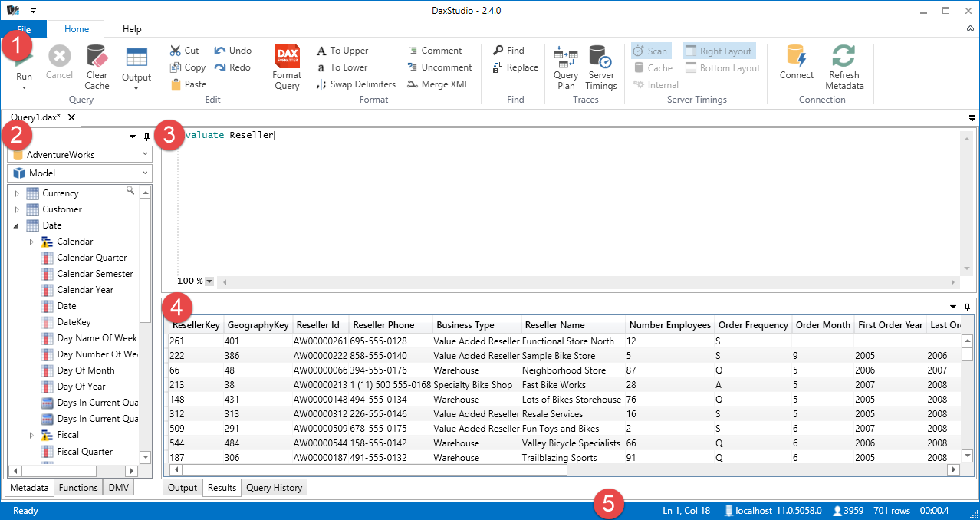
Task: Uncomment the selected lines
Action: click(439, 67)
